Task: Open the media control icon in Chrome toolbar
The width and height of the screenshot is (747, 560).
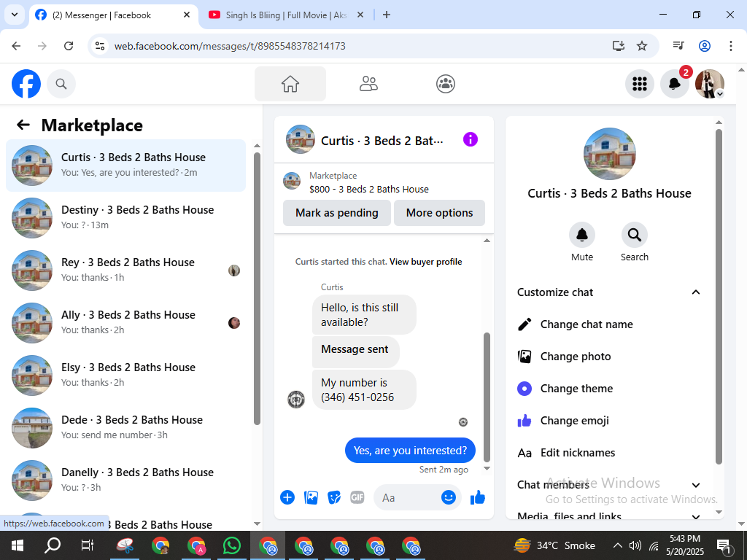Action: click(x=678, y=46)
